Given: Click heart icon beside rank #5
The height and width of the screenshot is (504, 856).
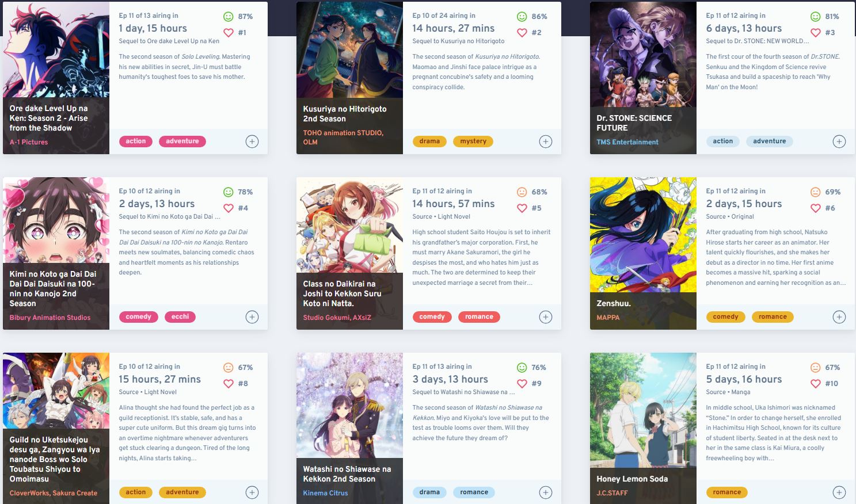Looking at the screenshot, I should tap(522, 208).
